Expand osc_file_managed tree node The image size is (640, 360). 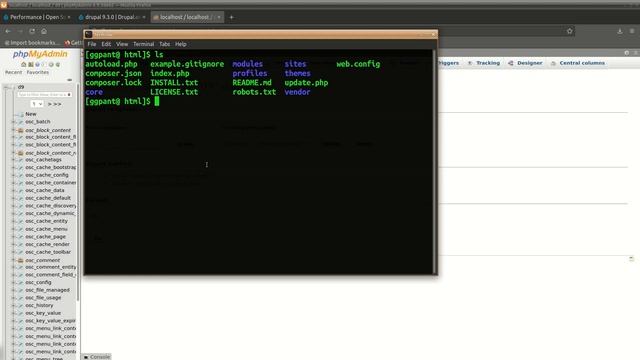pos(14,290)
